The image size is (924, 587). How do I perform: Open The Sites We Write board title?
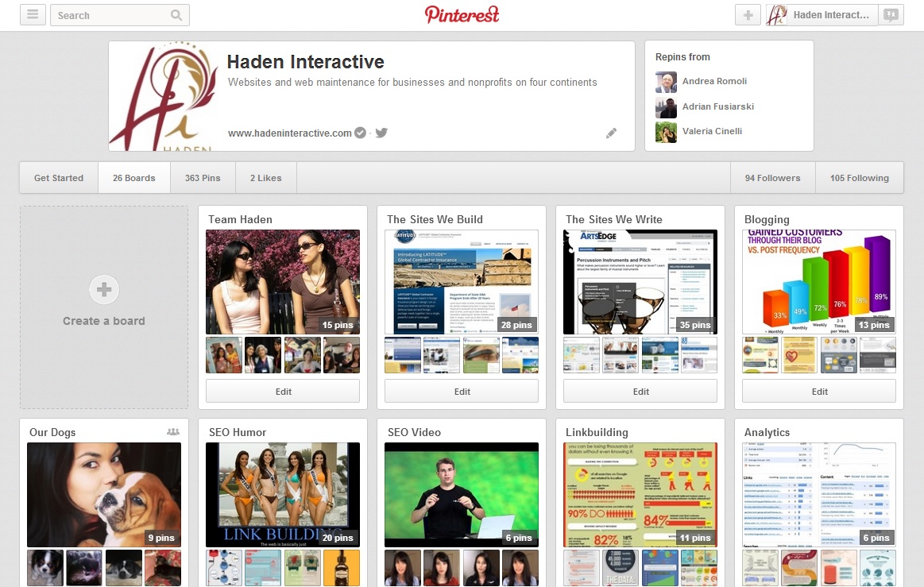(614, 219)
